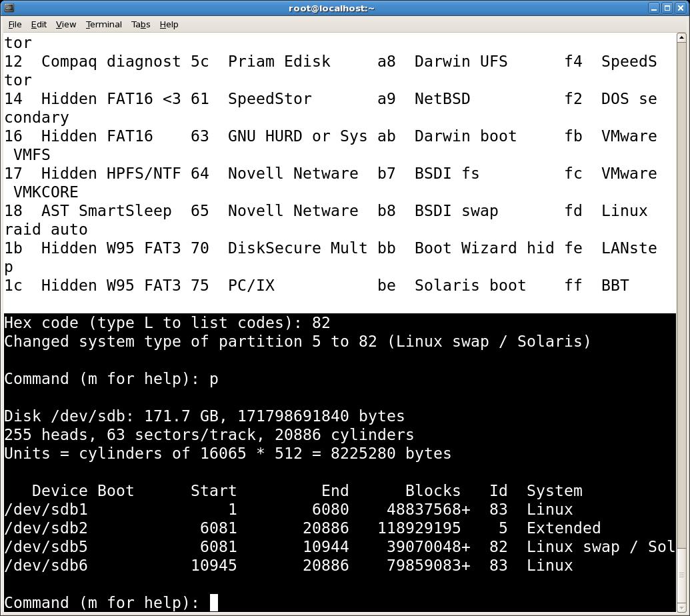
Task: Click the window title root@localhost:~
Action: pos(332,9)
